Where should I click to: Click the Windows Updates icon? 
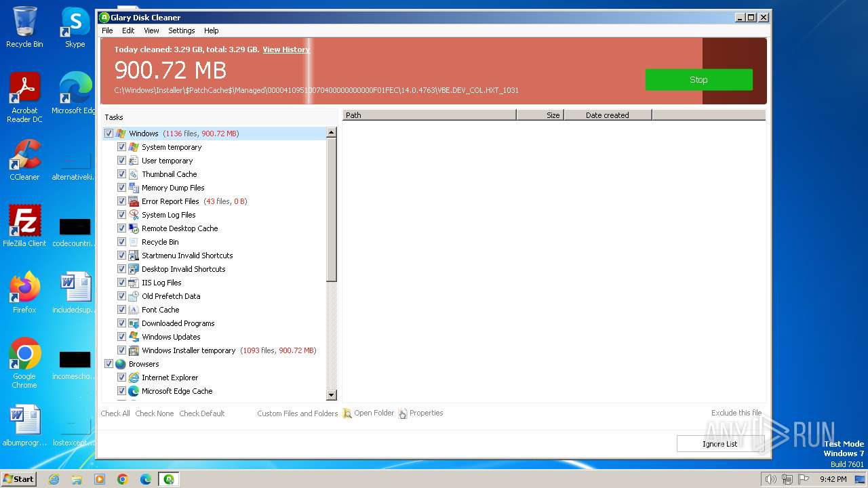[134, 337]
